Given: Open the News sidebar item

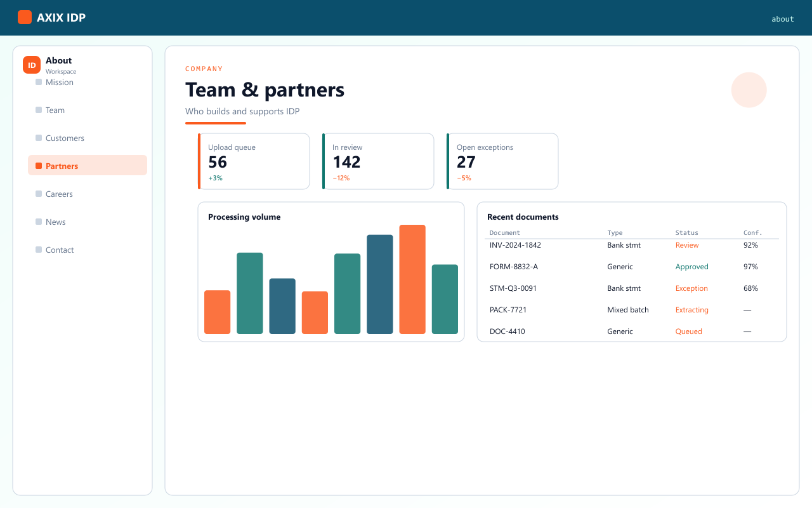Looking at the screenshot, I should [88, 222].
